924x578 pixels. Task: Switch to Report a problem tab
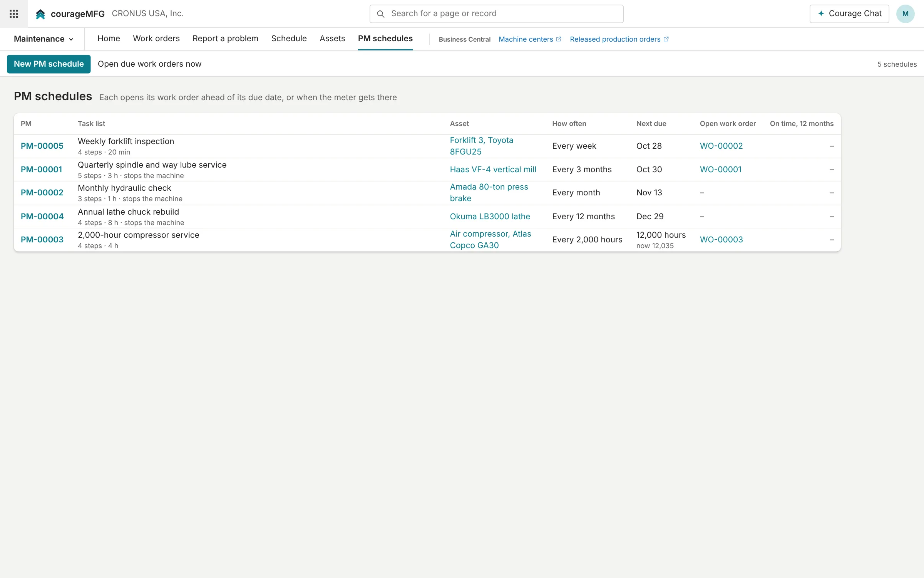coord(225,39)
